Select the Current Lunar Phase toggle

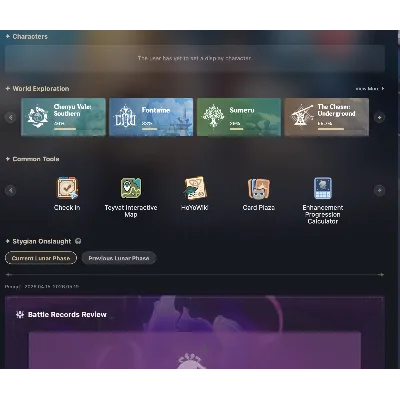pos(41,258)
